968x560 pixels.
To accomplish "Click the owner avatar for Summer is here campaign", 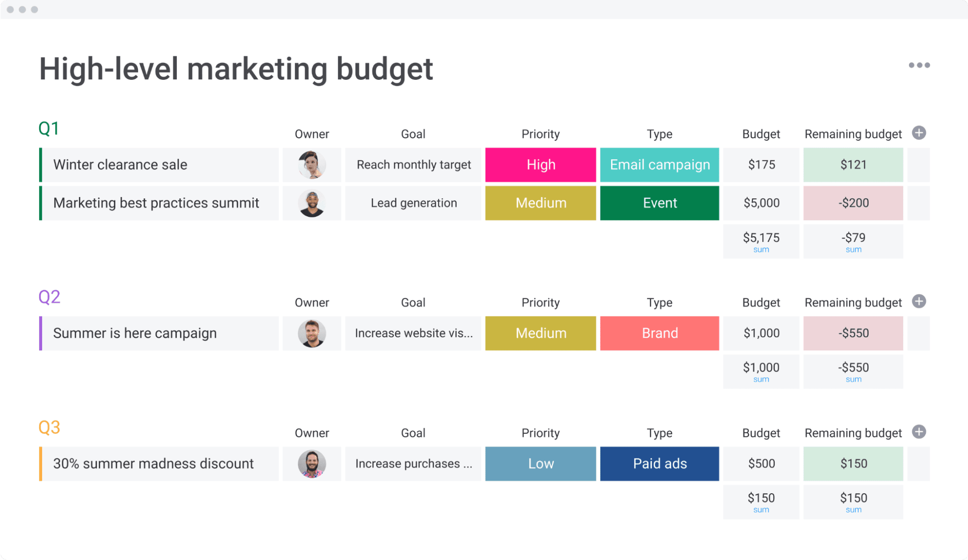I will coord(311,333).
